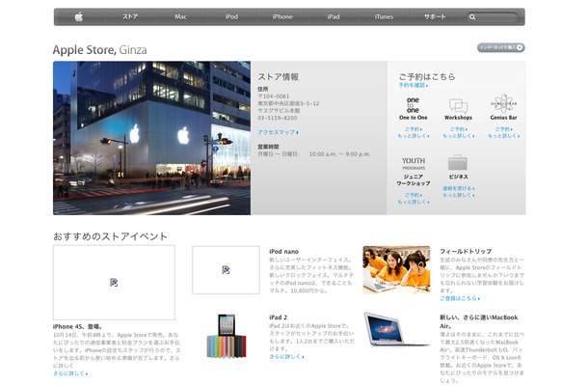588x386 pixels.
Task: Click the One to One icon
Action: click(413, 105)
